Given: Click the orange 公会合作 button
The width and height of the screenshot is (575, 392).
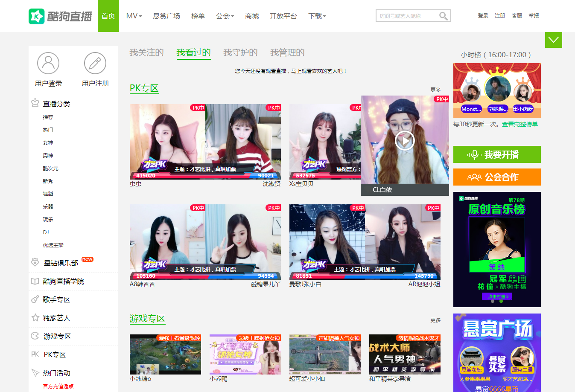Looking at the screenshot, I should (x=497, y=177).
